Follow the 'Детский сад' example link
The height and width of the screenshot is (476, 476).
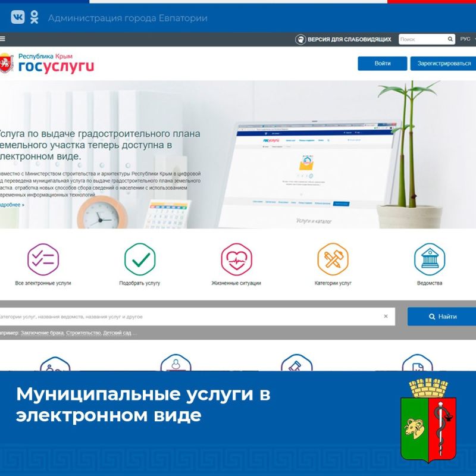pos(117,333)
